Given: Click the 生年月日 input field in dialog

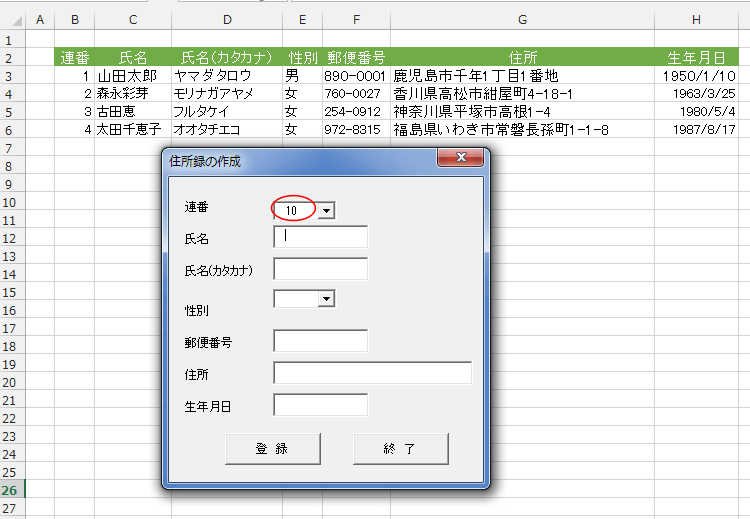Looking at the screenshot, I should pyautogui.click(x=320, y=405).
